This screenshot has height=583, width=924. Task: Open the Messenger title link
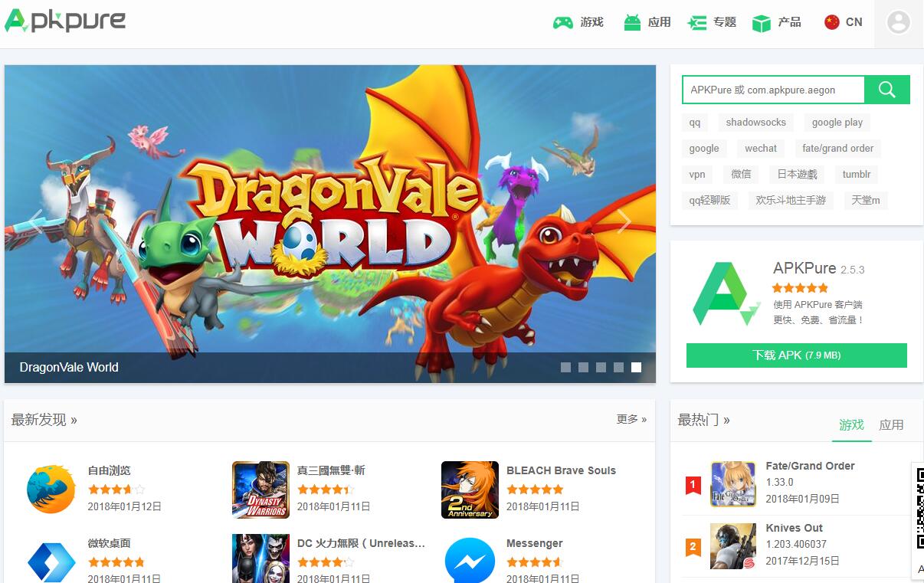click(x=535, y=543)
